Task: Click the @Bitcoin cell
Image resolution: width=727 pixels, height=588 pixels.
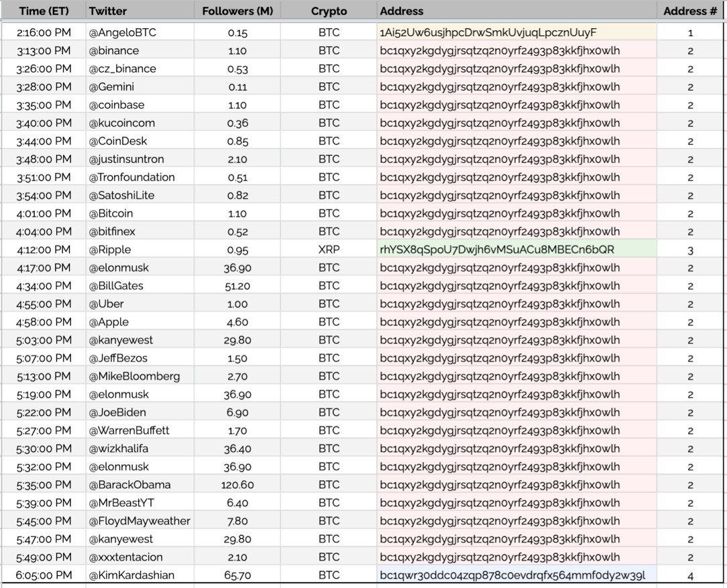Action: point(139,213)
